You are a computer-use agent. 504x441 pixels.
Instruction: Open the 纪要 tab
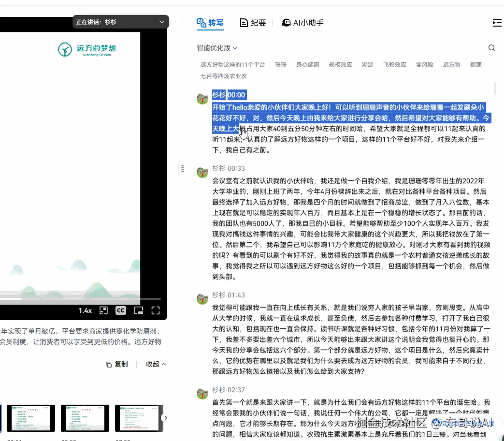pyautogui.click(x=253, y=23)
